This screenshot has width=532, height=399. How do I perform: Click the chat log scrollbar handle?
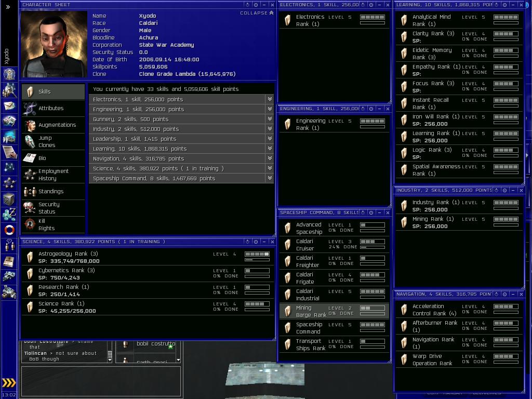coord(110,355)
